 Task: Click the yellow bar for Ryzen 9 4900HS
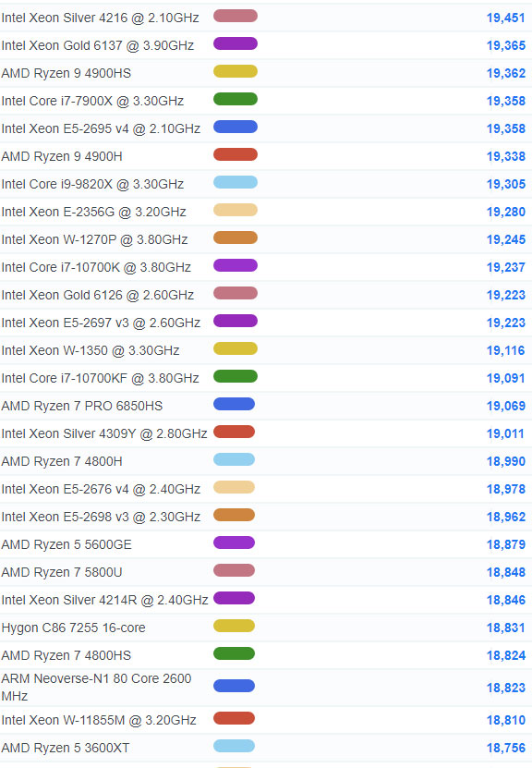(x=236, y=71)
